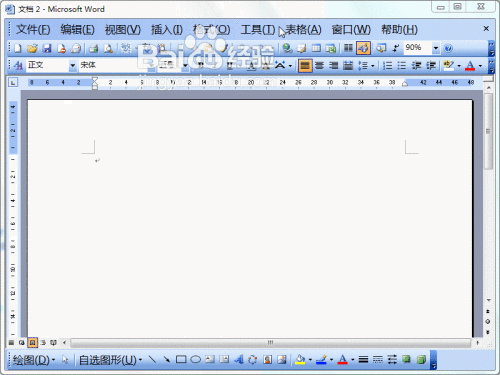Insert a table from standard toolbar
This screenshot has height=375, width=500.
[316, 48]
